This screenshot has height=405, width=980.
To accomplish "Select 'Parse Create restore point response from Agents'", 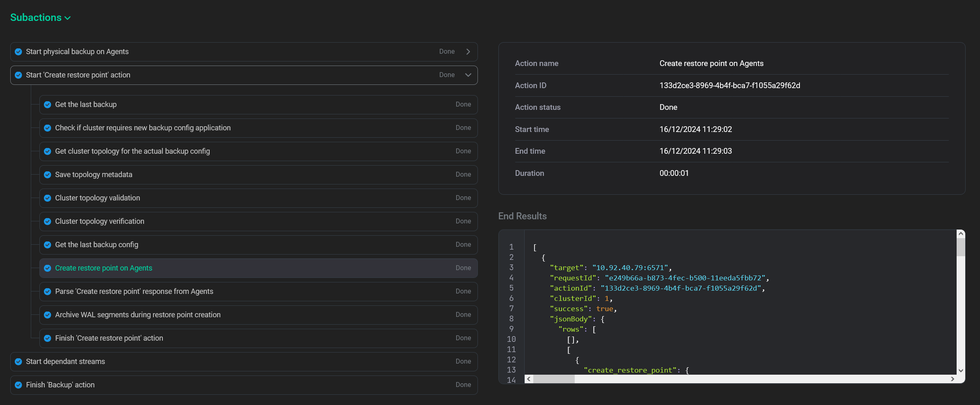I will pos(258,291).
